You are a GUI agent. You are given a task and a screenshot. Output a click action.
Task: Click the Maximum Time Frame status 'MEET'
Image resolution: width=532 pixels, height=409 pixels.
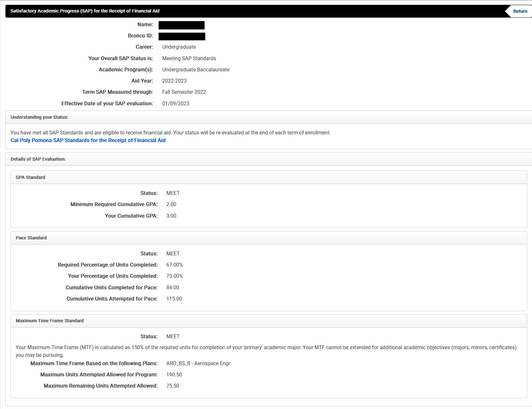tap(173, 336)
